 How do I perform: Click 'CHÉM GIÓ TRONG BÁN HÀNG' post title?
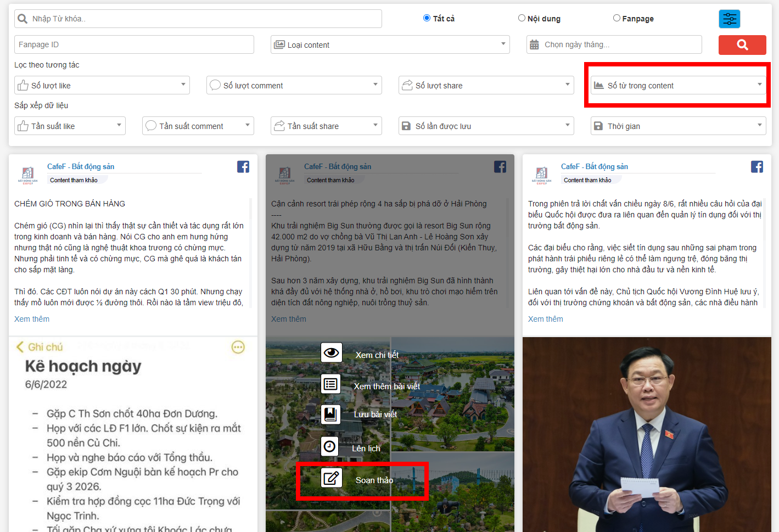[70, 204]
